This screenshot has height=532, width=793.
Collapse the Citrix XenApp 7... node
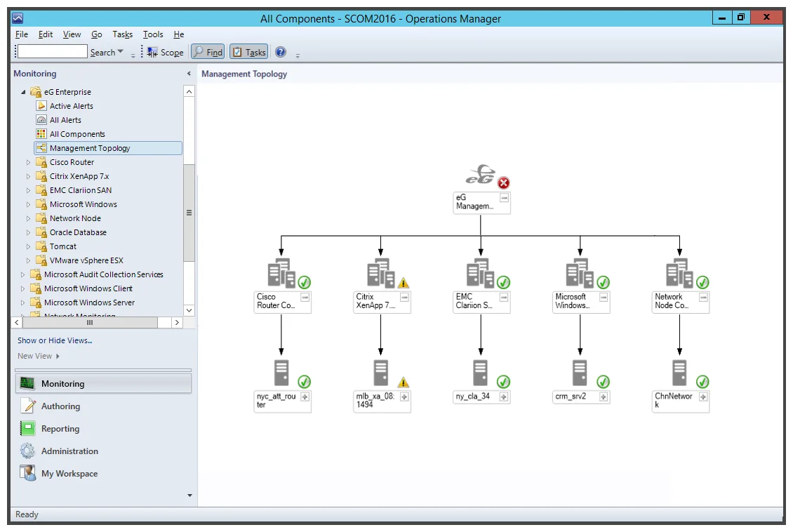(404, 298)
